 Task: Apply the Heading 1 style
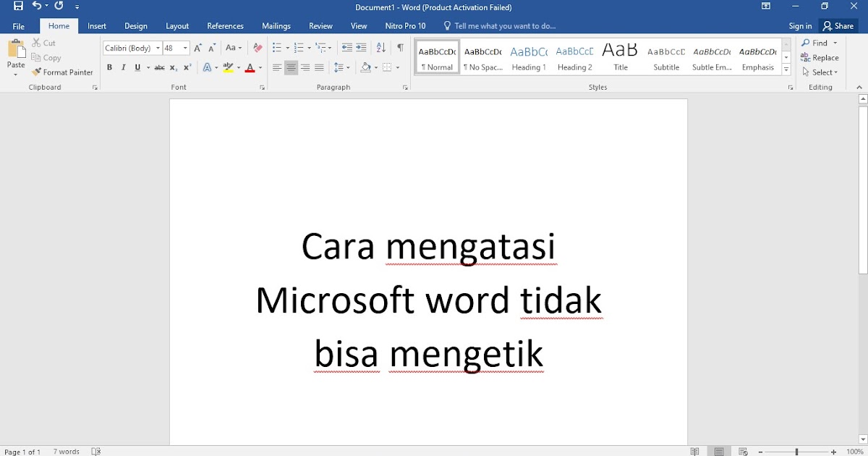click(529, 57)
